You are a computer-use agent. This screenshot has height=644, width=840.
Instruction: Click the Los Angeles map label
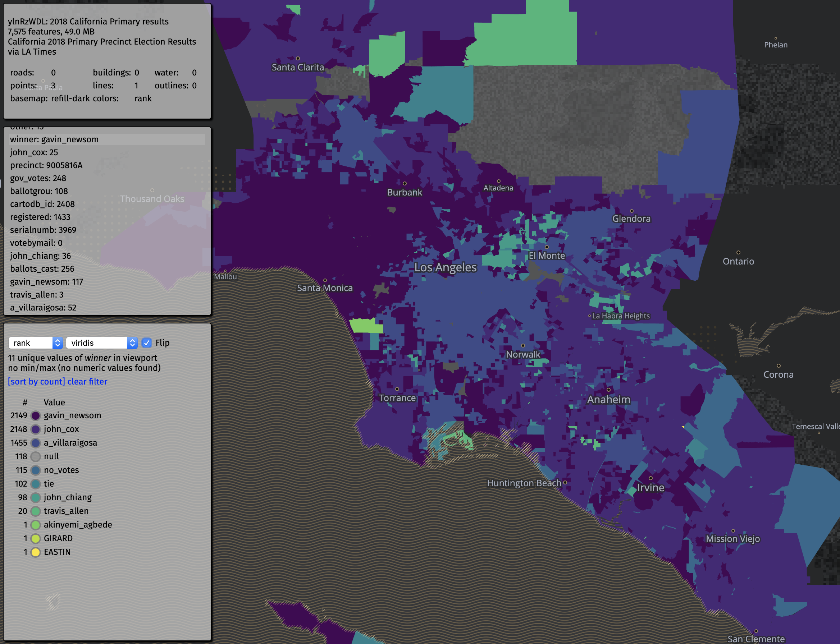[x=445, y=267]
